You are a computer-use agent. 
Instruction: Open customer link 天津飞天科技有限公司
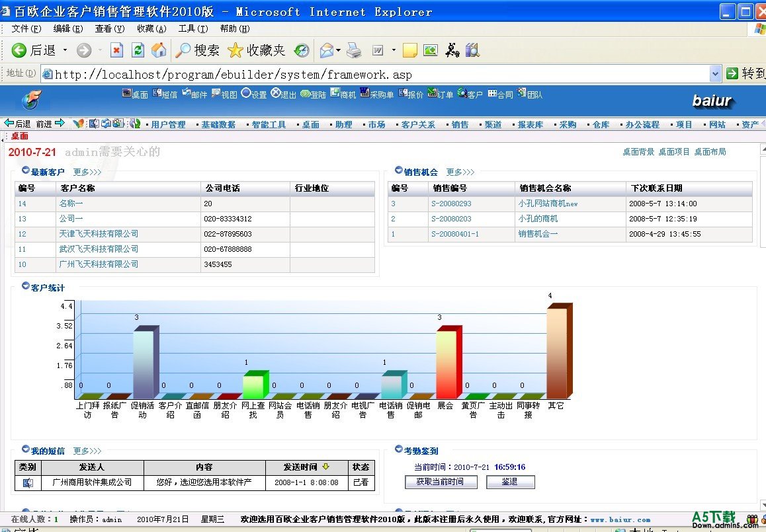(x=99, y=234)
